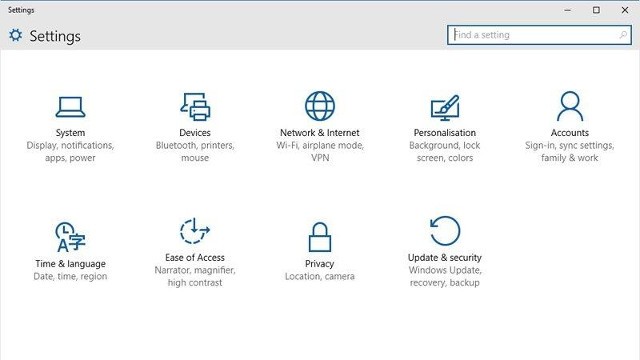Open Ease of Access dashed-circle icon
This screenshot has height=360, width=640.
point(195,231)
